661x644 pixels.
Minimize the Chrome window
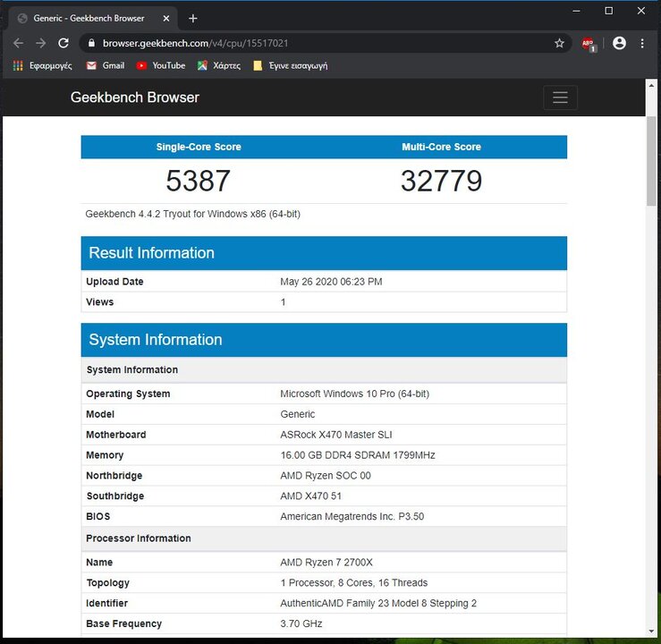(x=576, y=11)
